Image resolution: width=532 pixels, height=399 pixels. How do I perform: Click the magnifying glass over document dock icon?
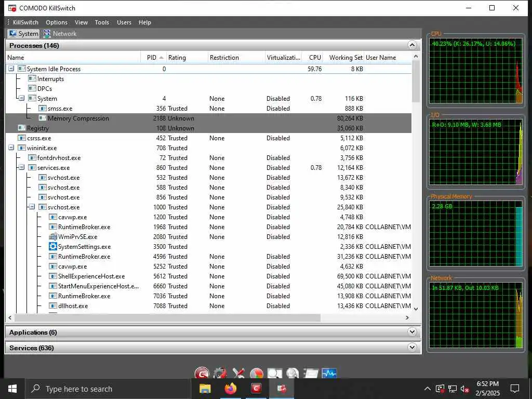pyautogui.click(x=274, y=374)
